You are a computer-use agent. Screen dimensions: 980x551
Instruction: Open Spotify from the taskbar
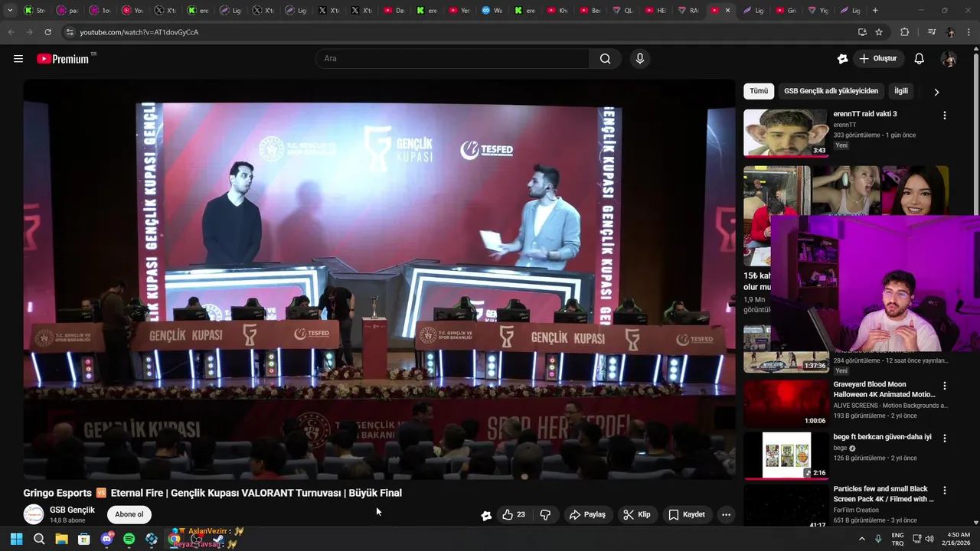(129, 539)
